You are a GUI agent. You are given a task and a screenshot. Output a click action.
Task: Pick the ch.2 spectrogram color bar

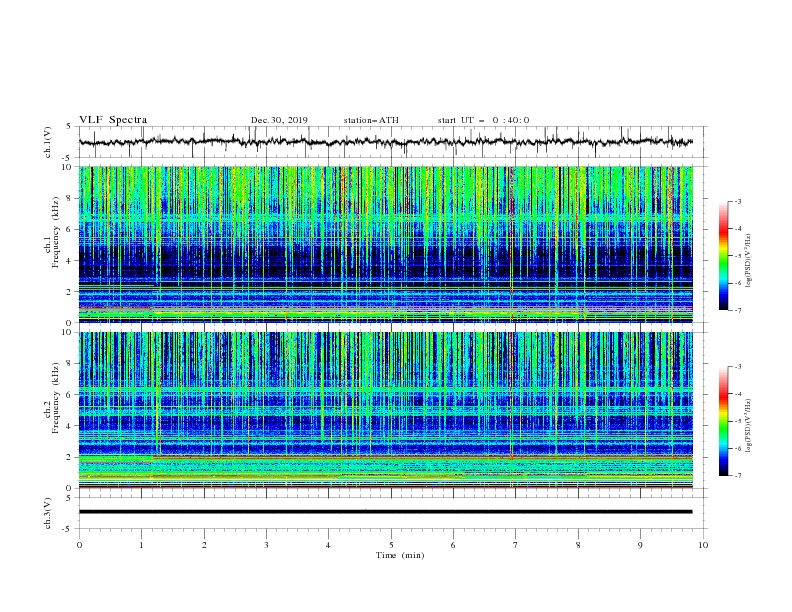tap(723, 421)
